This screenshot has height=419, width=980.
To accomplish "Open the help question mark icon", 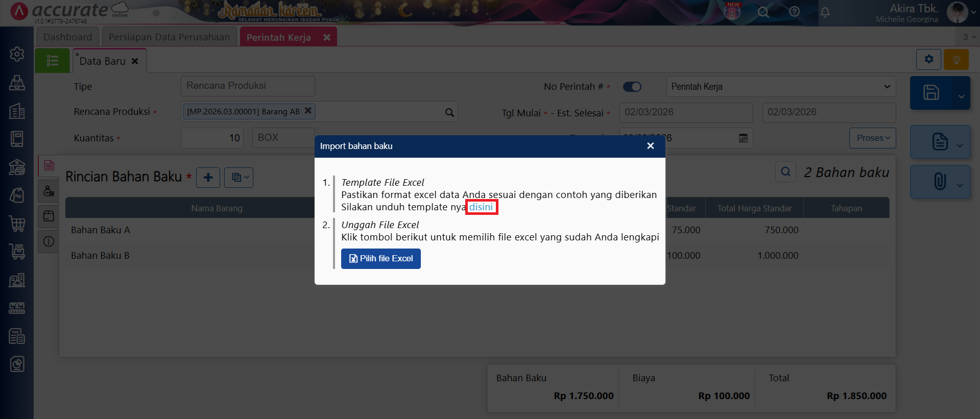I will (x=794, y=12).
